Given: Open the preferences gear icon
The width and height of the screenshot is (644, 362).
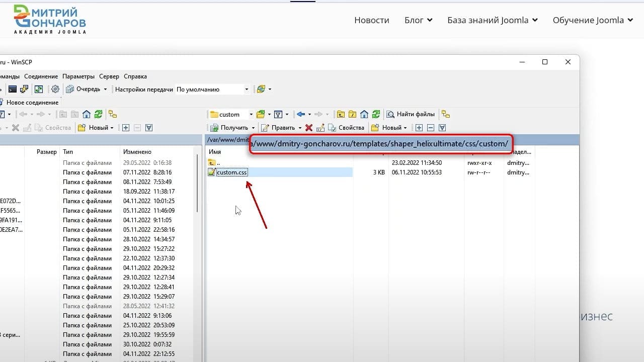Looking at the screenshot, I should [x=55, y=89].
